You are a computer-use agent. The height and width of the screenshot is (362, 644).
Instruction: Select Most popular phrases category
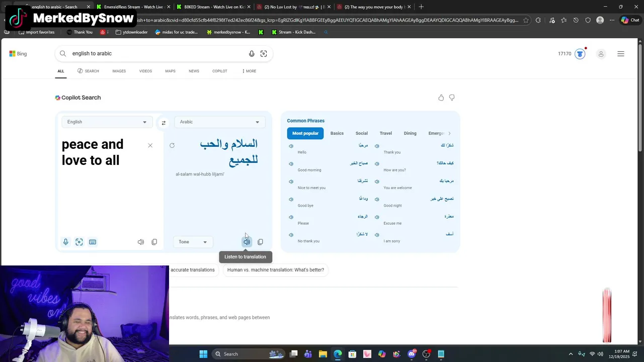pyautogui.click(x=305, y=133)
